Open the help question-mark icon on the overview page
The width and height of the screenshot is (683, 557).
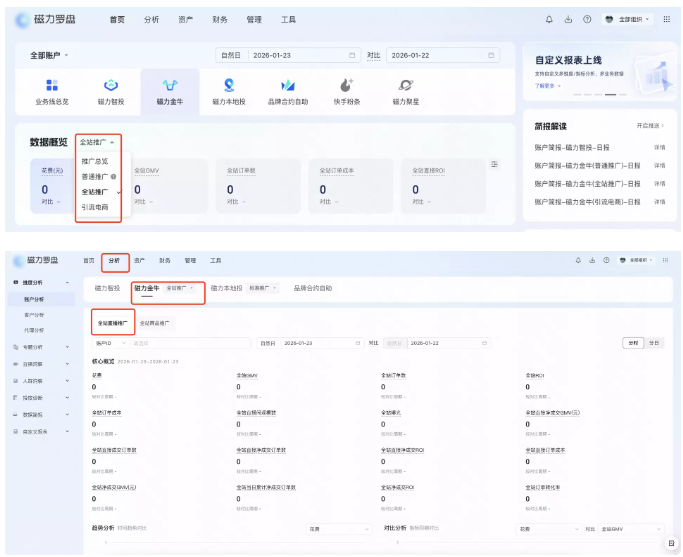click(x=587, y=19)
